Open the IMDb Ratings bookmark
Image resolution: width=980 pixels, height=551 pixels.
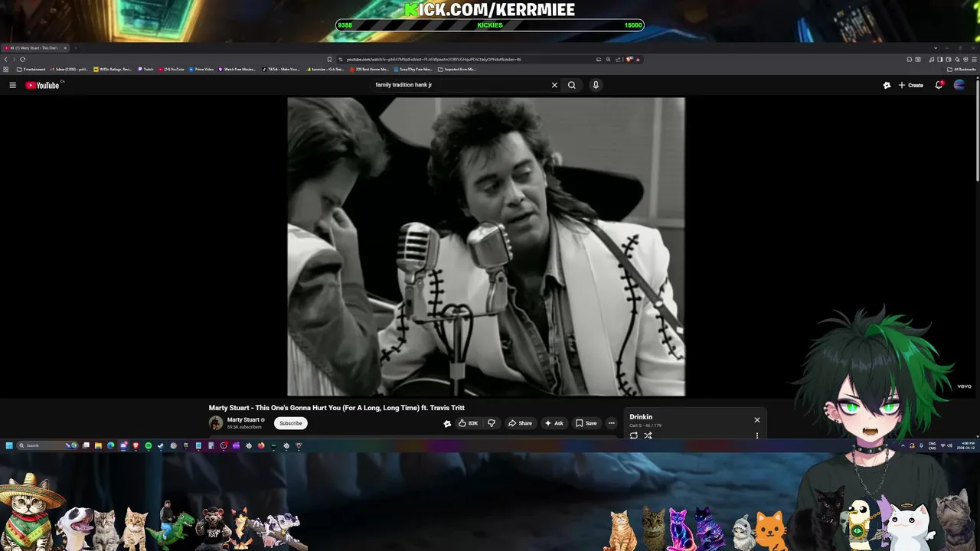tap(113, 69)
